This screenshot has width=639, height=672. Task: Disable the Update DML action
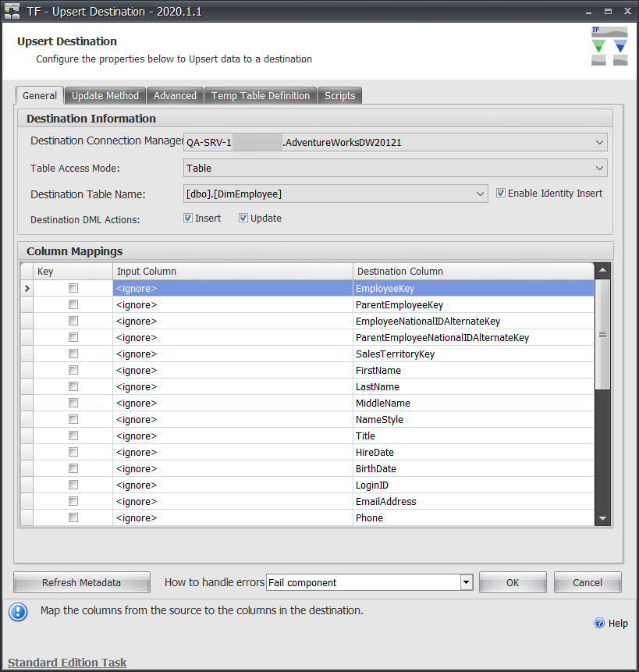(243, 218)
